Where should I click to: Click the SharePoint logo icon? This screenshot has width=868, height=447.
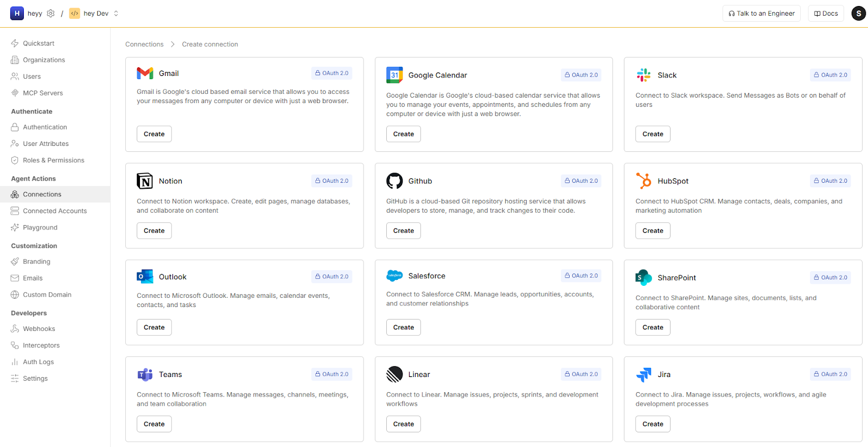[x=644, y=278]
